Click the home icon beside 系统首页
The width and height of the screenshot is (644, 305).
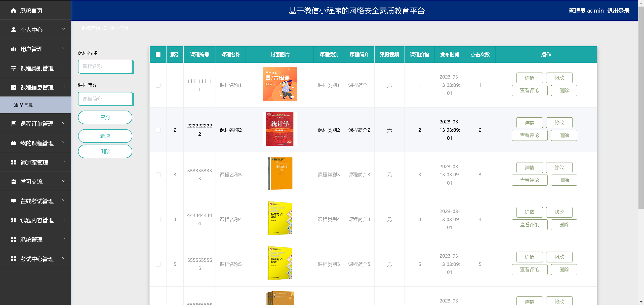[x=14, y=10]
